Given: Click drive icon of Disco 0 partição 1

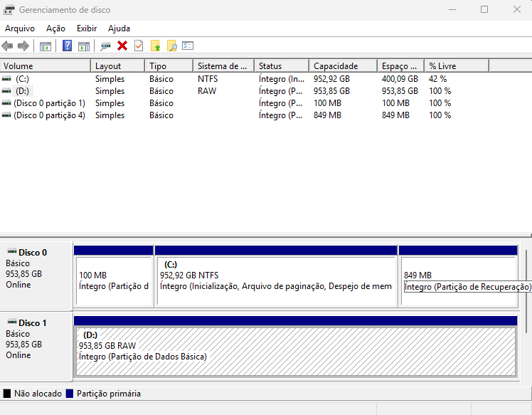Looking at the screenshot, I should [6, 103].
